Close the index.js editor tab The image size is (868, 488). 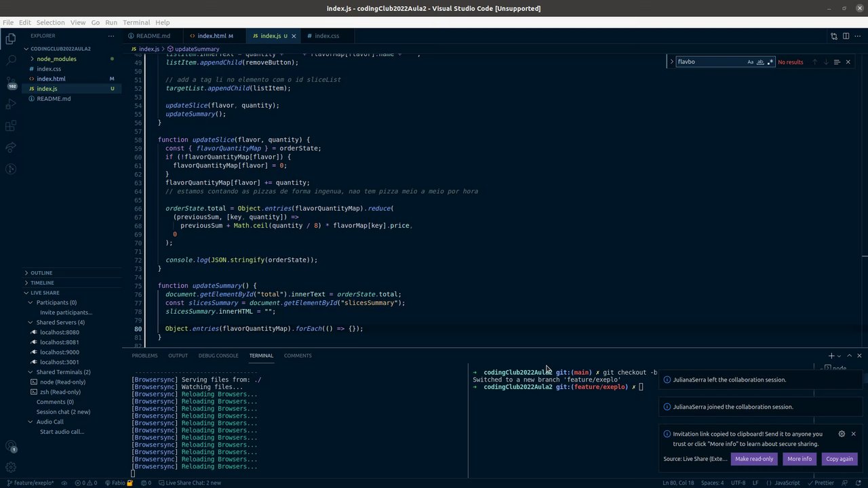pos(294,36)
